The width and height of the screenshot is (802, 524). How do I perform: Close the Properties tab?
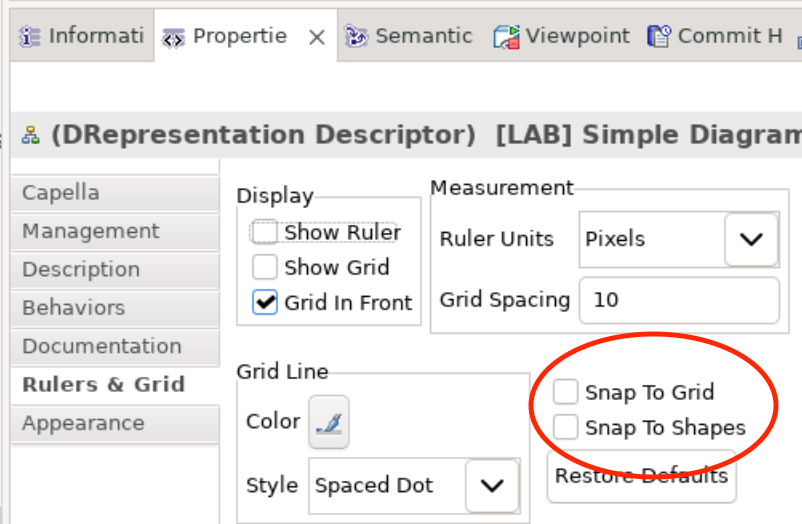click(317, 37)
